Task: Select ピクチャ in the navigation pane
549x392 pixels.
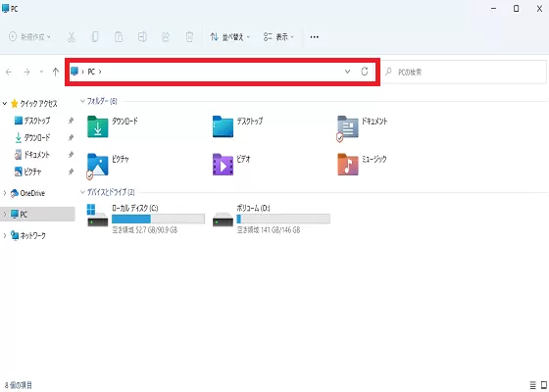Action: coord(28,171)
